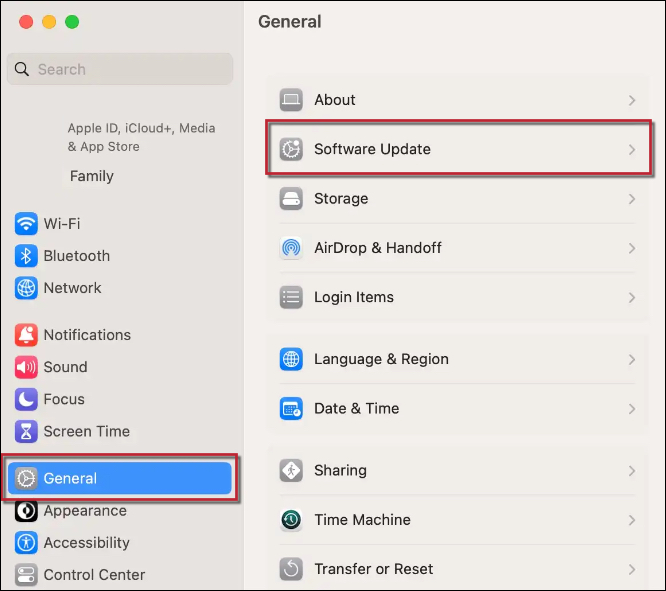Click the Transfer or Reset icon
Screen dimensions: 666x591
point(291,569)
